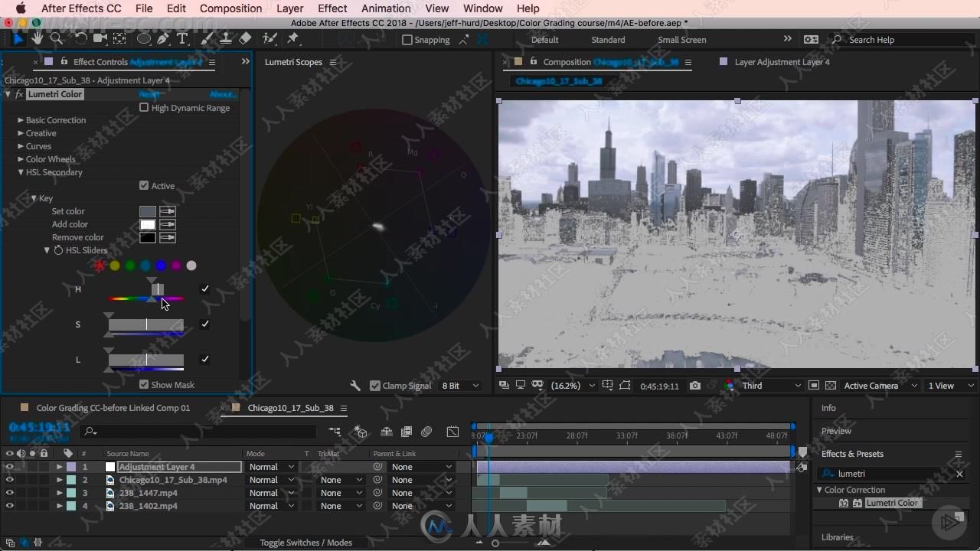Click the yellow HSL preset color dot

(x=115, y=266)
